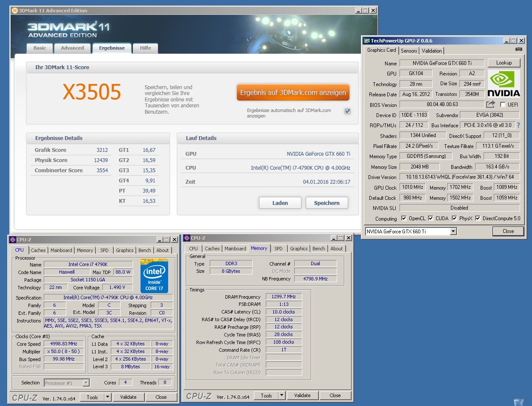
Task: Open About tab in right CPU-Z window
Action: 337,249
